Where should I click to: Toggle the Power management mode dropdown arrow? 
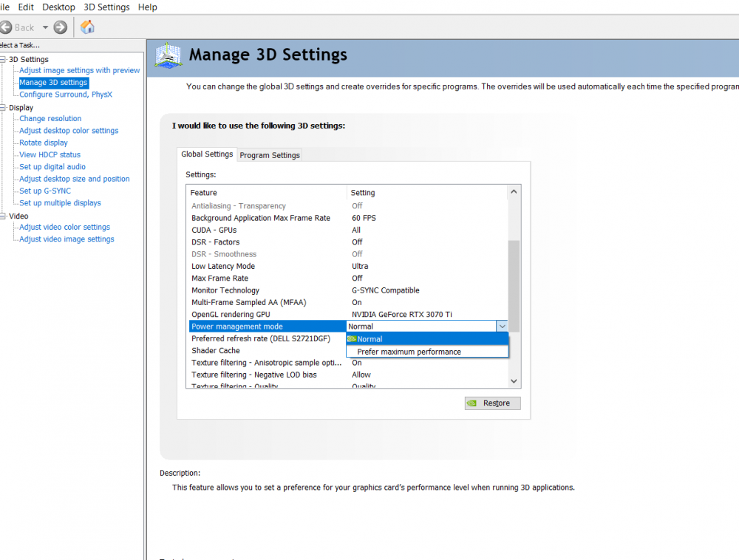(502, 327)
